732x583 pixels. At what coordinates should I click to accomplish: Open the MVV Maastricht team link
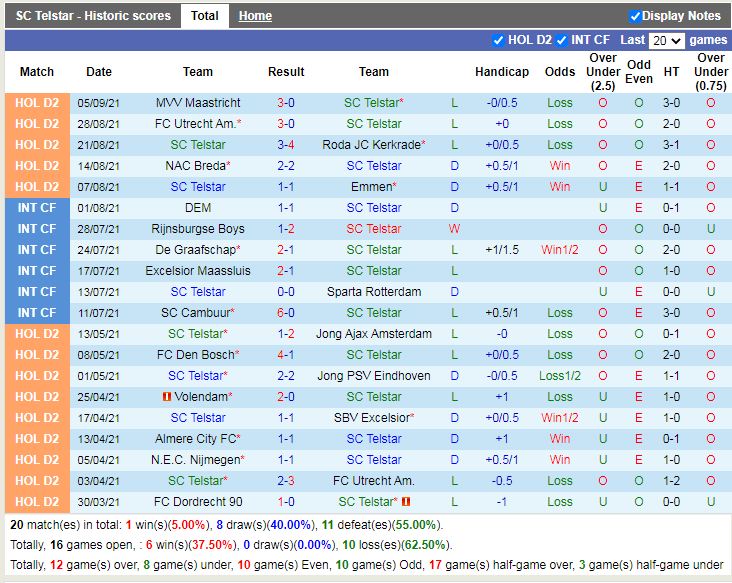198,103
